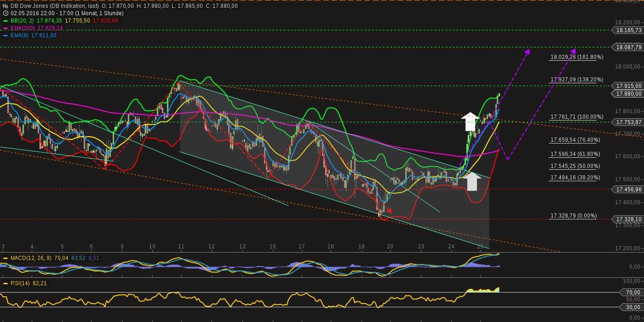Click the 17.545,25 (50.00%) Fibonacci label
The height and width of the screenshot is (322, 644).
pyautogui.click(x=575, y=166)
